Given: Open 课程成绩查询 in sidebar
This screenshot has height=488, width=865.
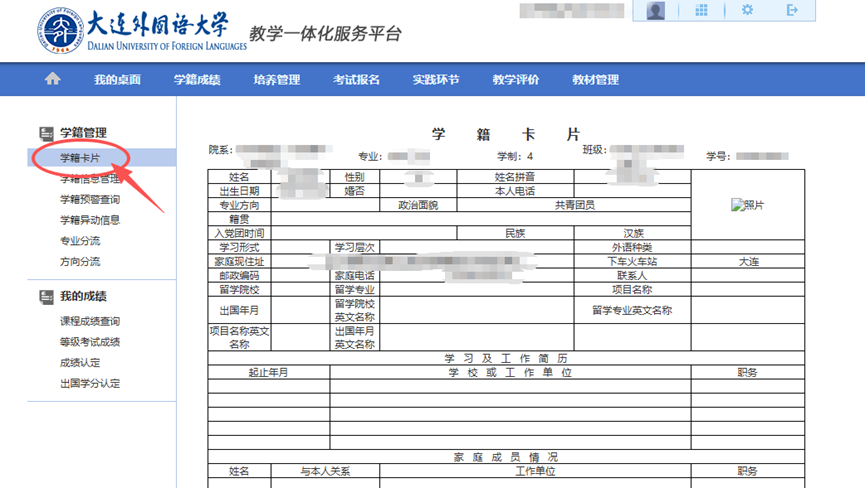Looking at the screenshot, I should click(90, 321).
